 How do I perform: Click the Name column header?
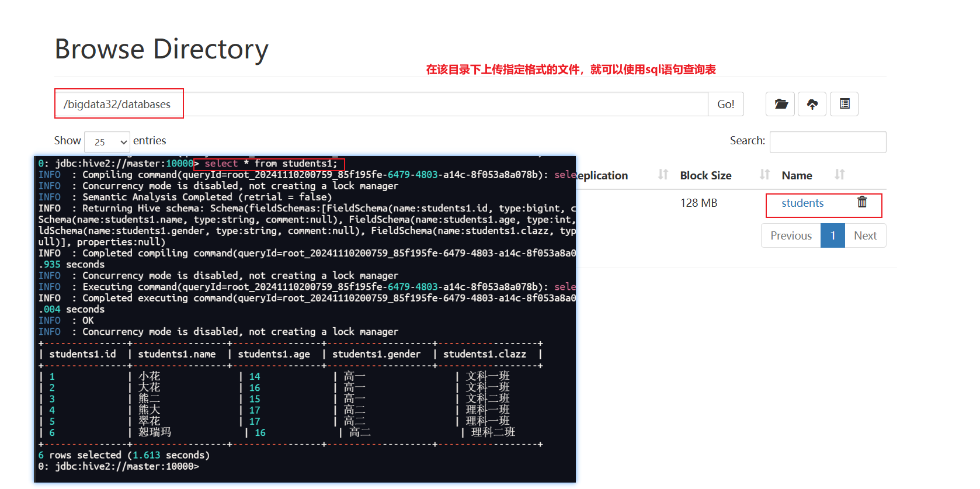[797, 175]
